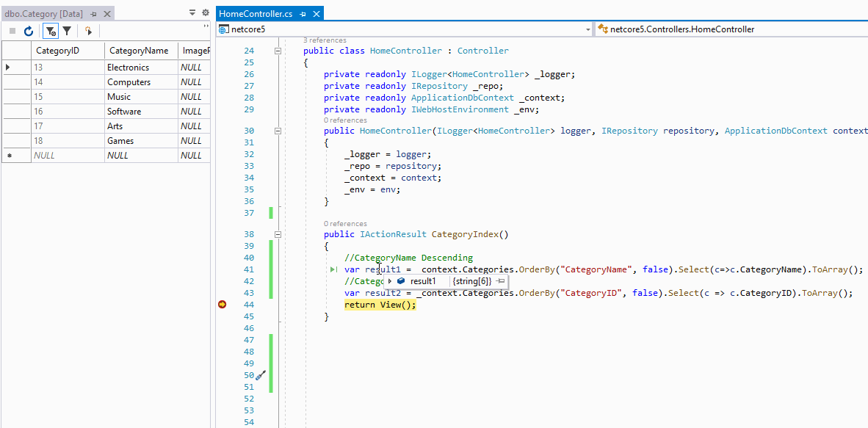Click the {string[6]} value in data tip
Screen dimensions: 868x428
472,281
